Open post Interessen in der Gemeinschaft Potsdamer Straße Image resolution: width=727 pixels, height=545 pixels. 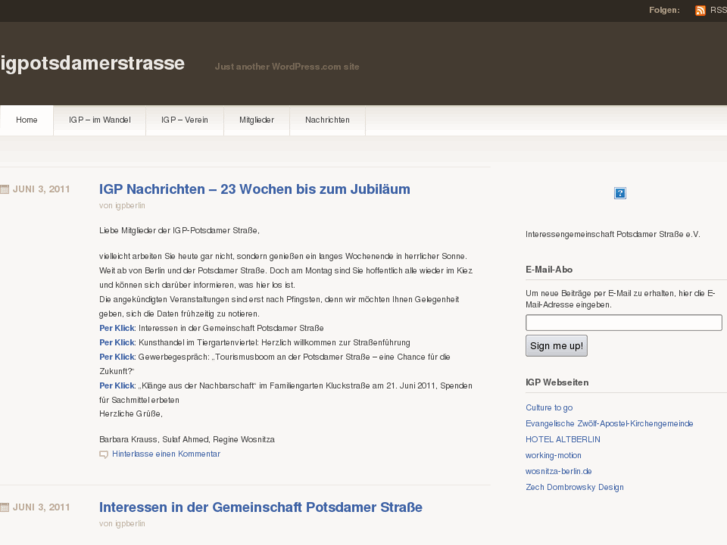click(x=261, y=507)
